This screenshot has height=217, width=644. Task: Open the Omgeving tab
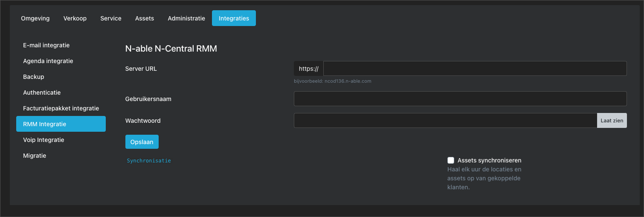(35, 18)
